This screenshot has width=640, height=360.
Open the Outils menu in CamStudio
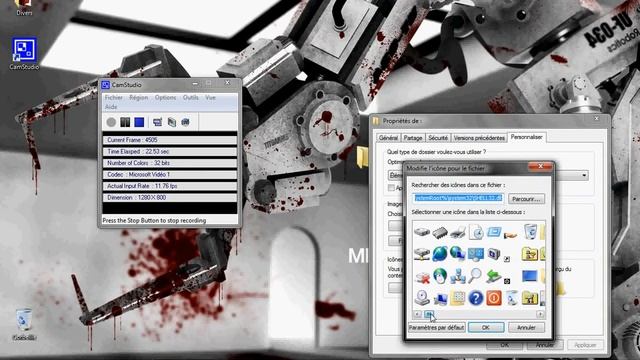[x=191, y=98]
